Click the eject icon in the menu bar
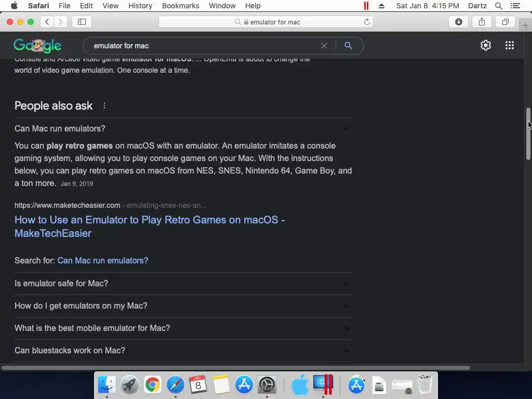532x399 pixels. click(381, 6)
